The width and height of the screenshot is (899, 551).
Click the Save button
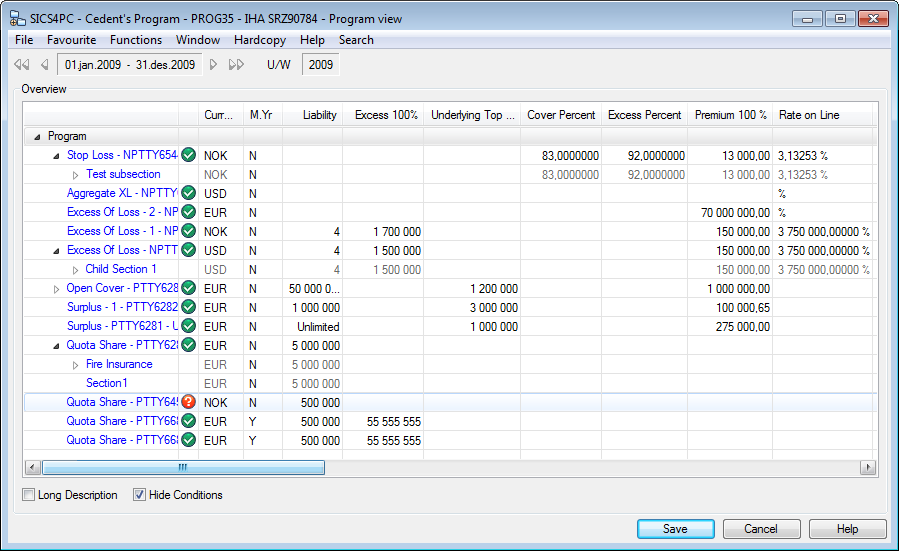pyautogui.click(x=675, y=529)
